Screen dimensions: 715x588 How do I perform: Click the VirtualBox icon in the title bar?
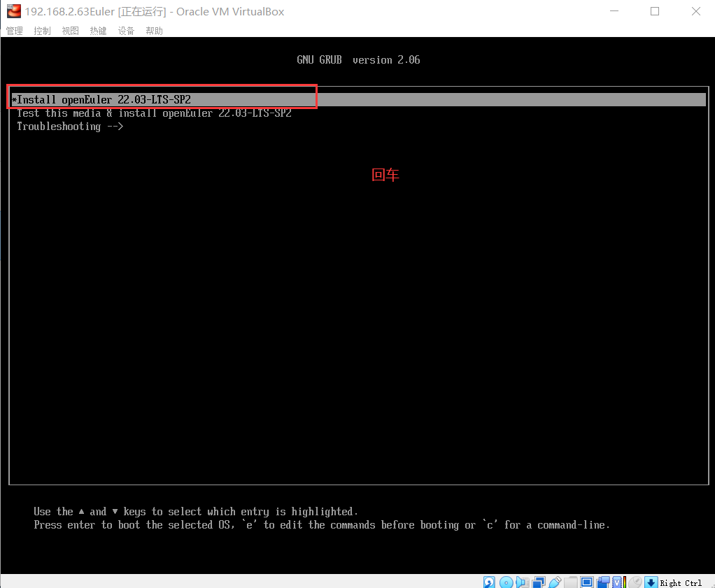[x=14, y=11]
